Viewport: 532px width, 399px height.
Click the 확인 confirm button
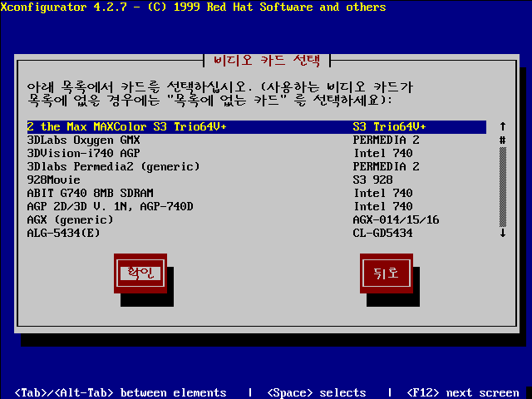[140, 273]
